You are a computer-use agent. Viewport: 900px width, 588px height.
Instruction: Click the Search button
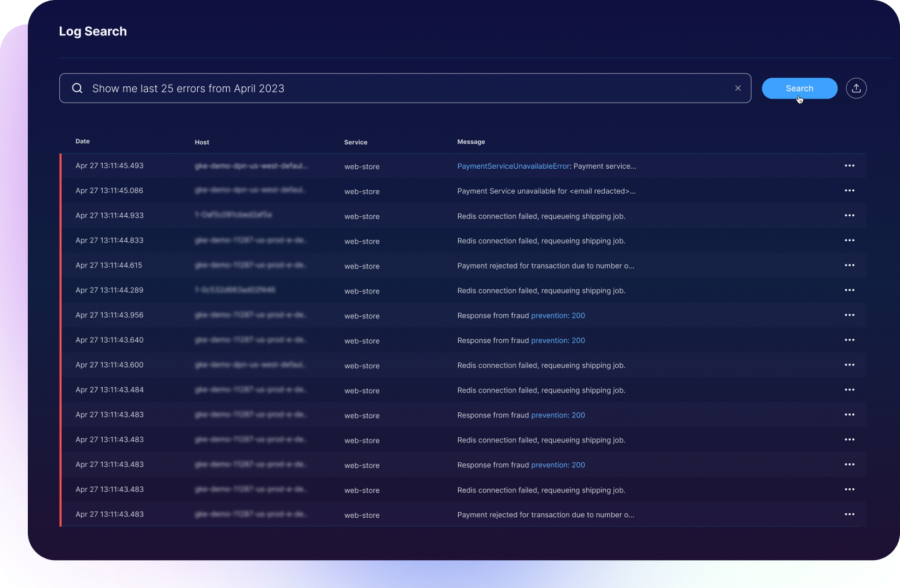[x=800, y=88]
